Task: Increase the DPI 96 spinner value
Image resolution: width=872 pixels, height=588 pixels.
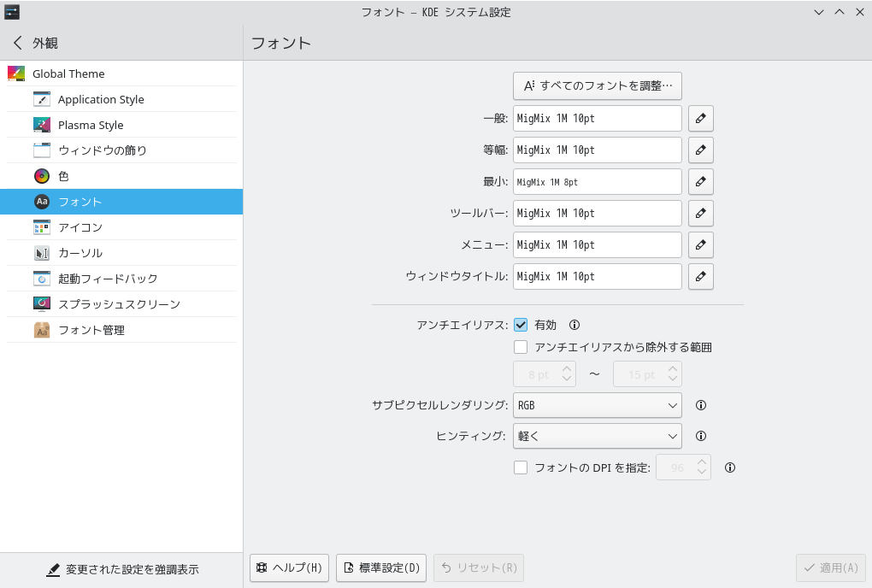Action: coord(702,462)
